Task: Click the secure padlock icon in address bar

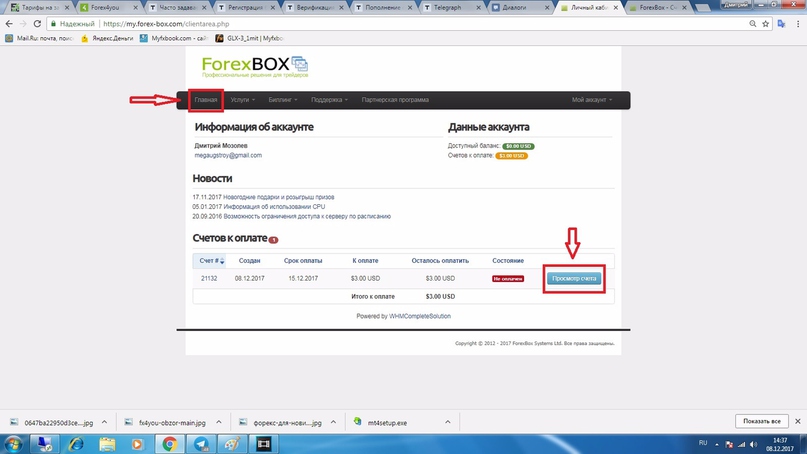Action: tap(54, 24)
